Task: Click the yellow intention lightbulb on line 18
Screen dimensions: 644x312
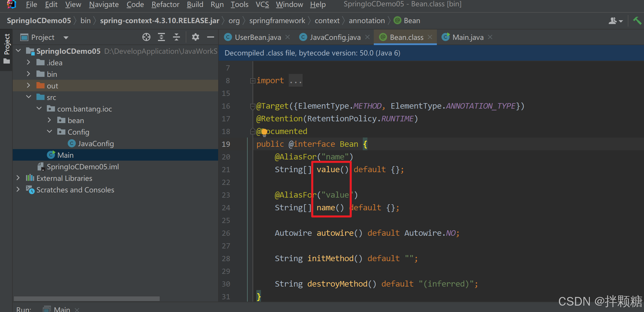Action: 264,132
